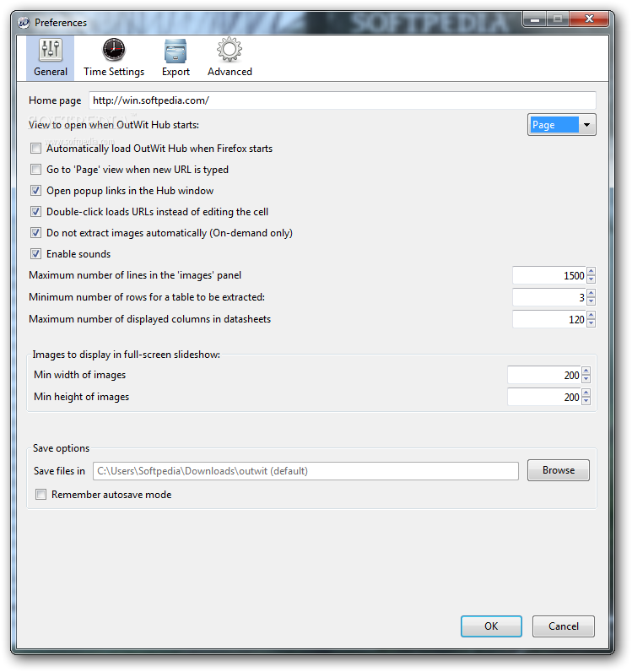Switch to the Time Settings tab
Viewport: 632px width, 672px height.
114,58
